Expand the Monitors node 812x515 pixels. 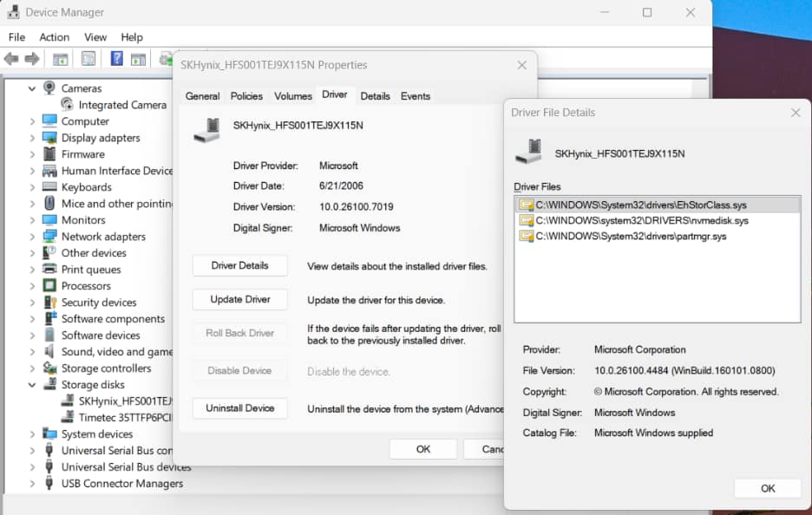point(32,220)
